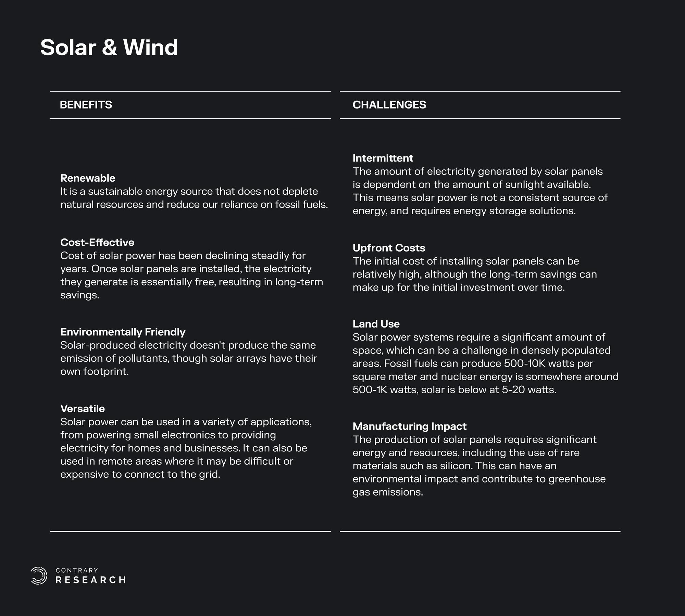Select the CHALLENGES column header
This screenshot has height=616, width=685.
[x=389, y=105]
